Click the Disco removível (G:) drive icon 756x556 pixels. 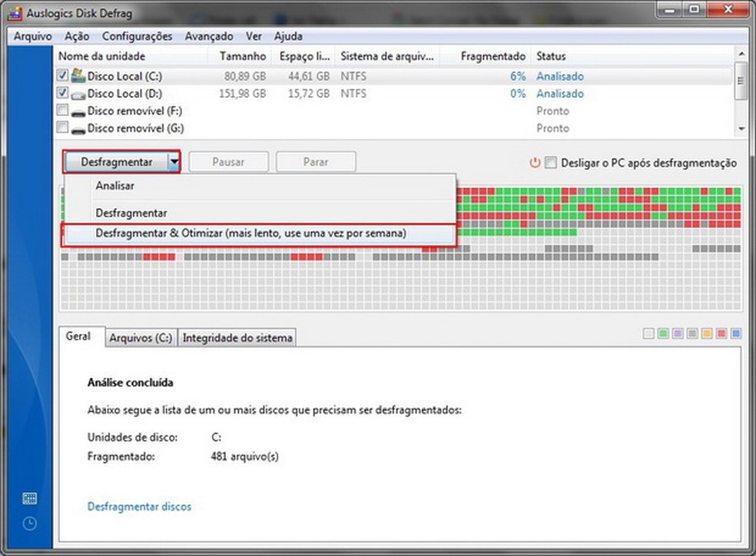[78, 130]
